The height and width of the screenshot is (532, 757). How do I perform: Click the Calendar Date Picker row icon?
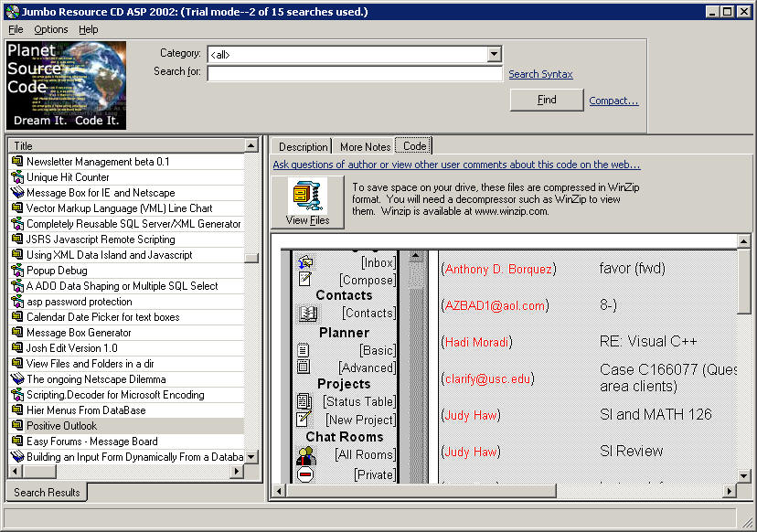(x=17, y=316)
